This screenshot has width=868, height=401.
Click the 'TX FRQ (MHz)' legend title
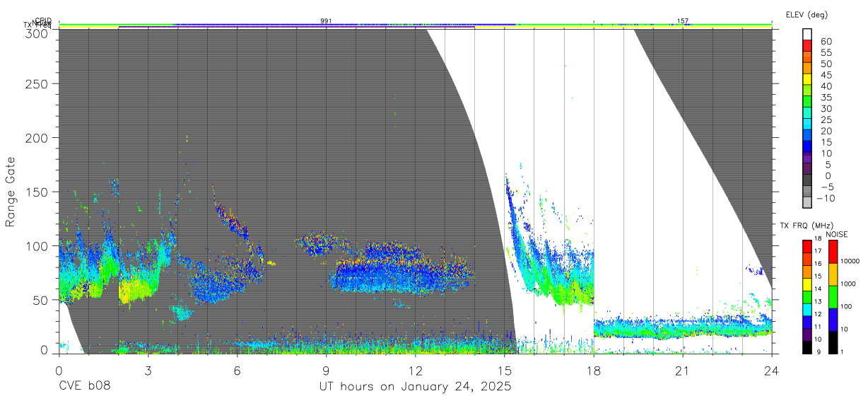click(807, 225)
